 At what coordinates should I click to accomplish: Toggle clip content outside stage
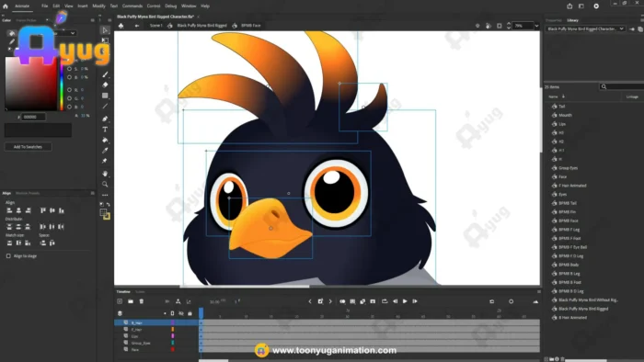click(x=499, y=26)
